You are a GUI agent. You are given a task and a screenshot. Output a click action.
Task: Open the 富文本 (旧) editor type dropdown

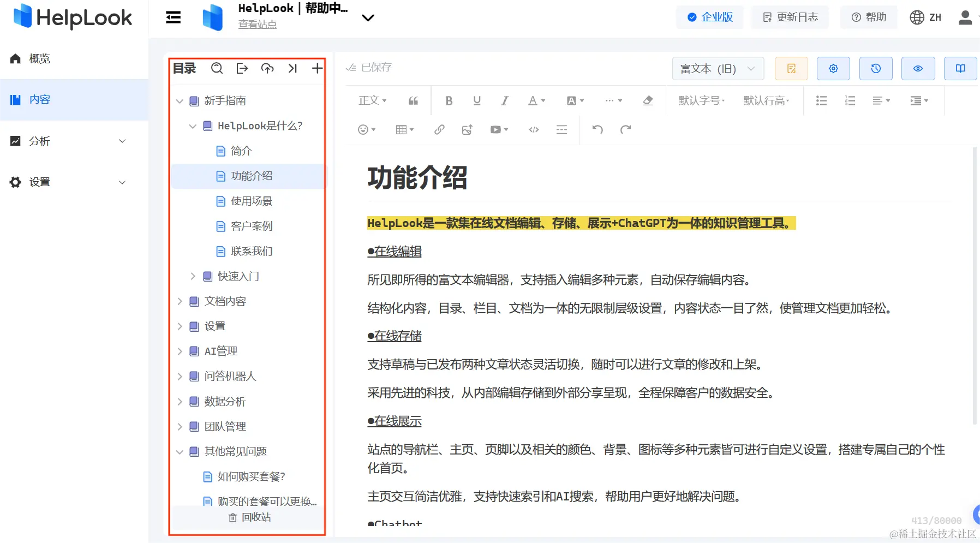[x=718, y=69]
